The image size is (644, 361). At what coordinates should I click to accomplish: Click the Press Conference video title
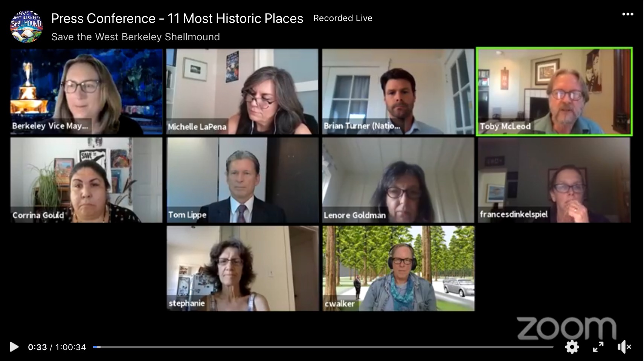pos(177,18)
